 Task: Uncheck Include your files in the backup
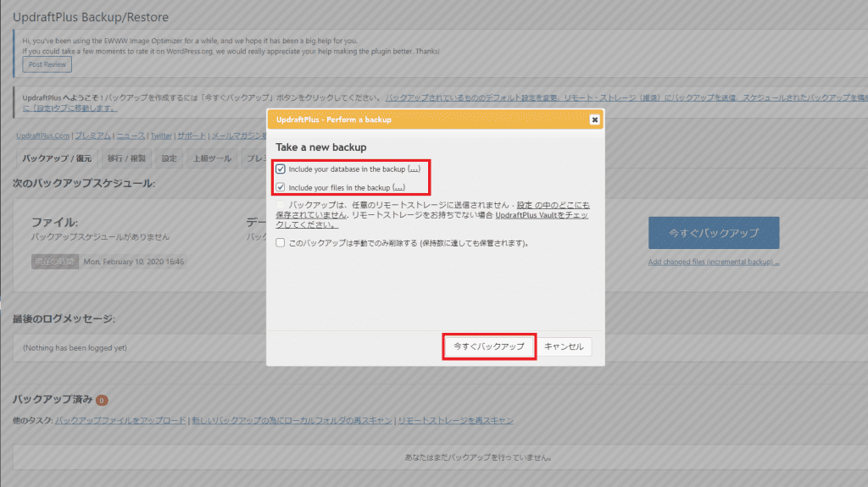[x=281, y=187]
